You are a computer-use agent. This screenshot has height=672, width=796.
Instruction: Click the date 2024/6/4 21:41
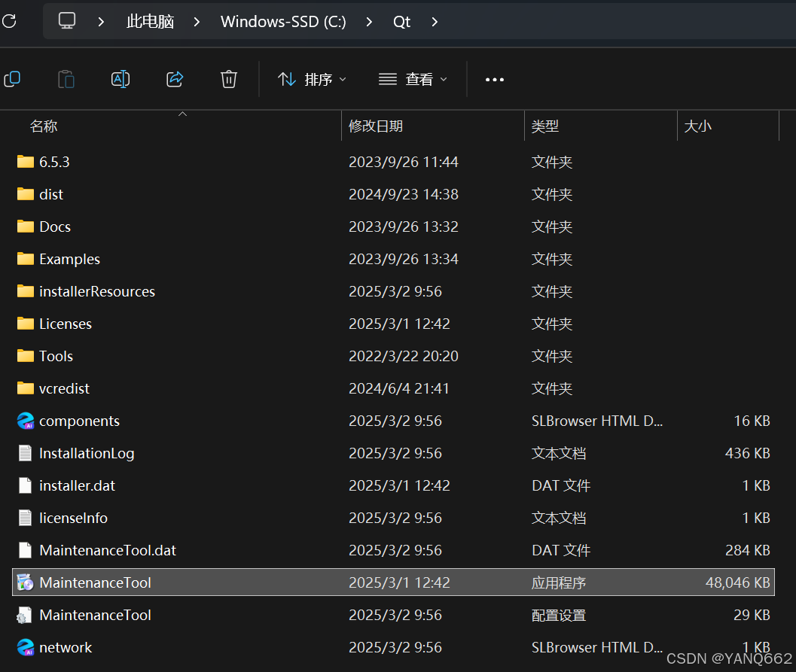coord(399,388)
